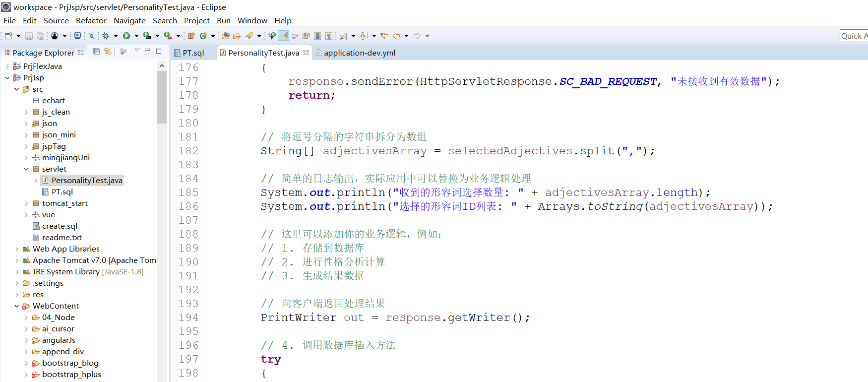Switch to the PT.sql editor tab

(193, 53)
